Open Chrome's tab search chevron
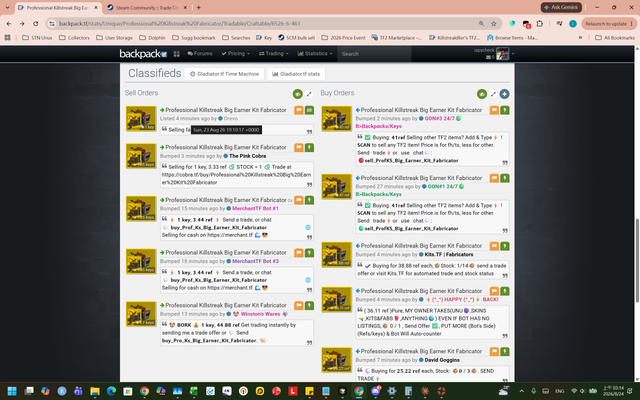 7,7
